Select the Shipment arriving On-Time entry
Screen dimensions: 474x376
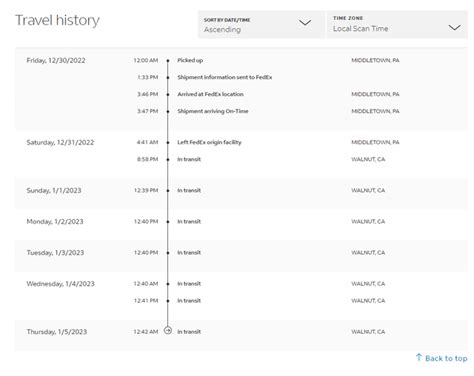213,111
